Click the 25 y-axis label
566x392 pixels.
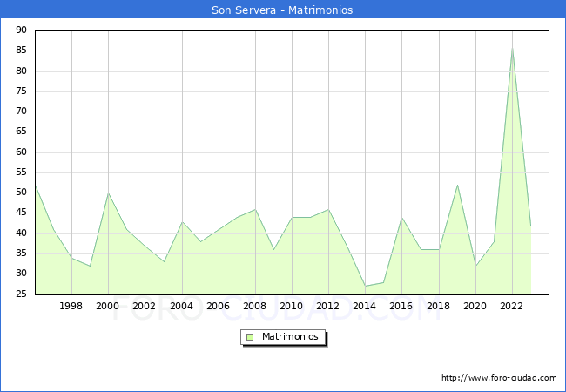21,294
